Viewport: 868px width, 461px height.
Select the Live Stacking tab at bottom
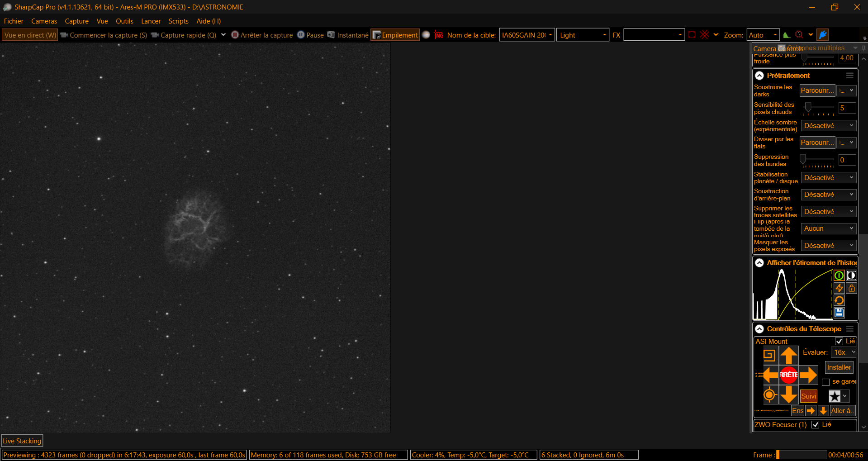pyautogui.click(x=22, y=441)
